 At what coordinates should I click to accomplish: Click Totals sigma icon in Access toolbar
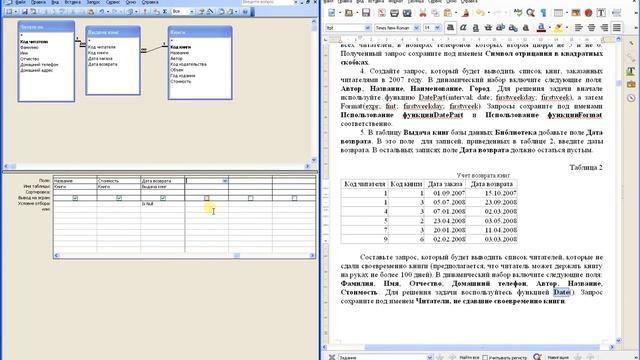coord(165,12)
